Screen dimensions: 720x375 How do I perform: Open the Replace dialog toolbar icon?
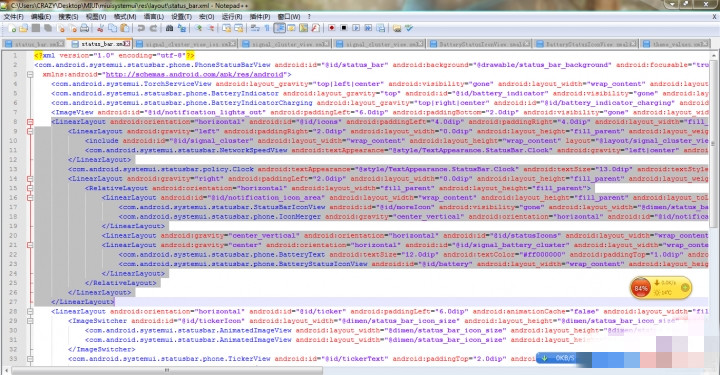point(182,28)
